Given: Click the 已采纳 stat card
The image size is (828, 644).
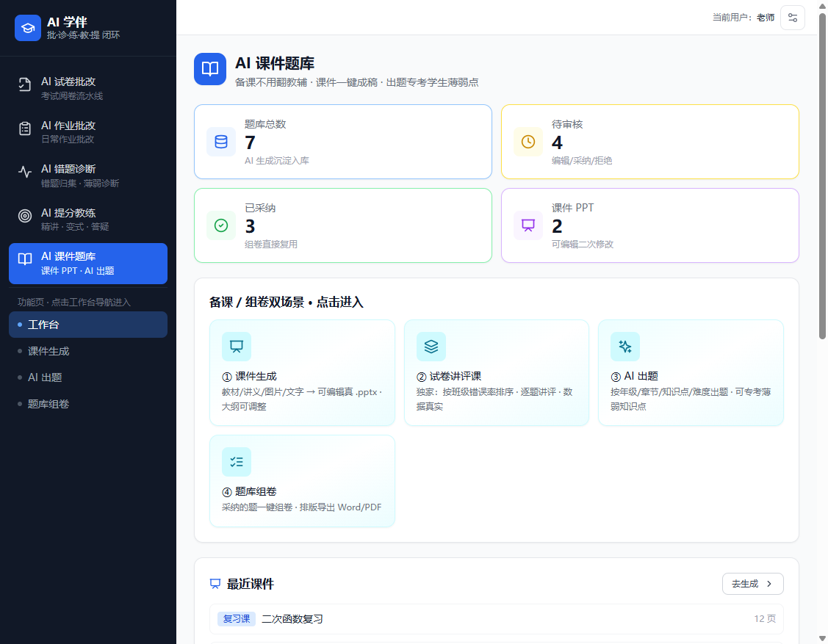Looking at the screenshot, I should (342, 225).
